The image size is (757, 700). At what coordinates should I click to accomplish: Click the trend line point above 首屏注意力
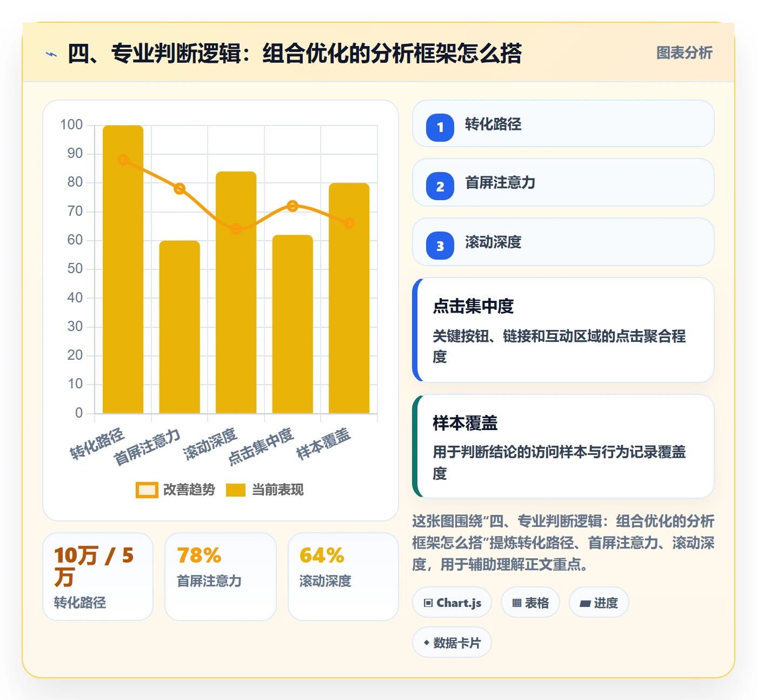pos(180,189)
